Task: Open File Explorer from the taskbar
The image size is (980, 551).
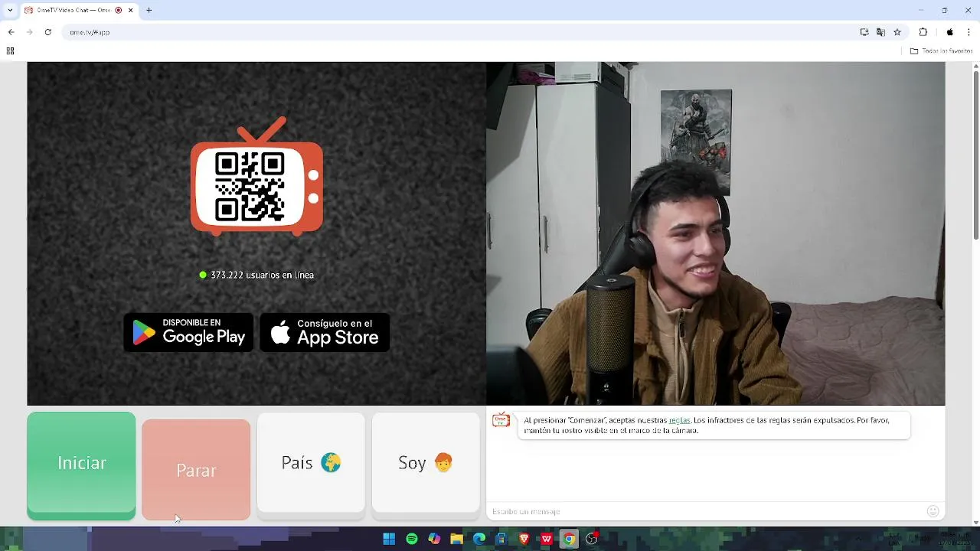Action: (457, 539)
